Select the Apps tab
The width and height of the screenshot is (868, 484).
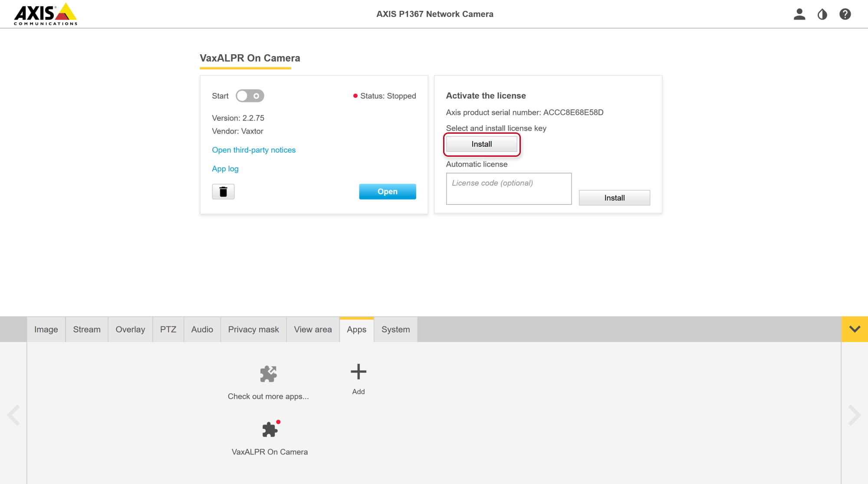pos(357,329)
